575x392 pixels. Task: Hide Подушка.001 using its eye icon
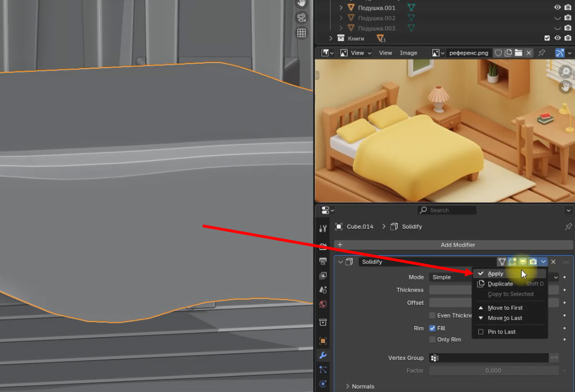pos(558,8)
